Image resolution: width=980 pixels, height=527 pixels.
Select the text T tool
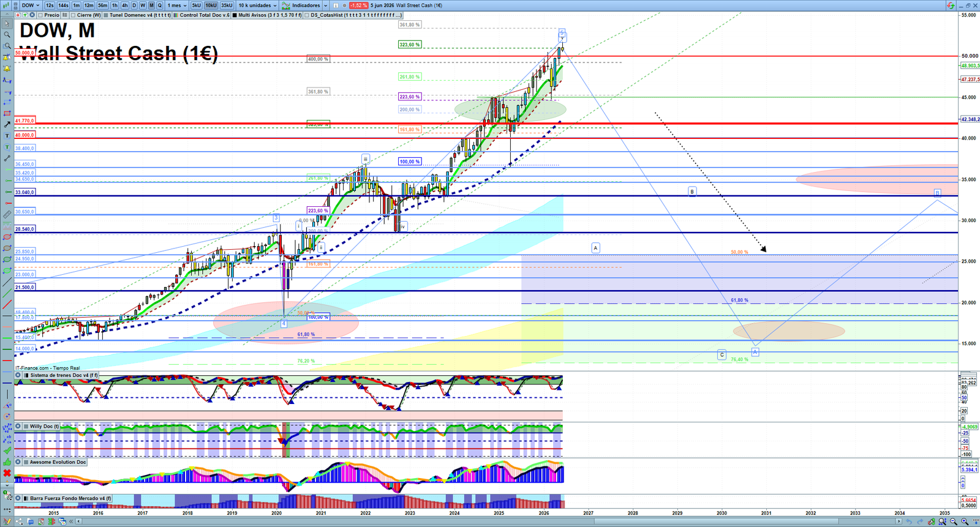click(7, 136)
